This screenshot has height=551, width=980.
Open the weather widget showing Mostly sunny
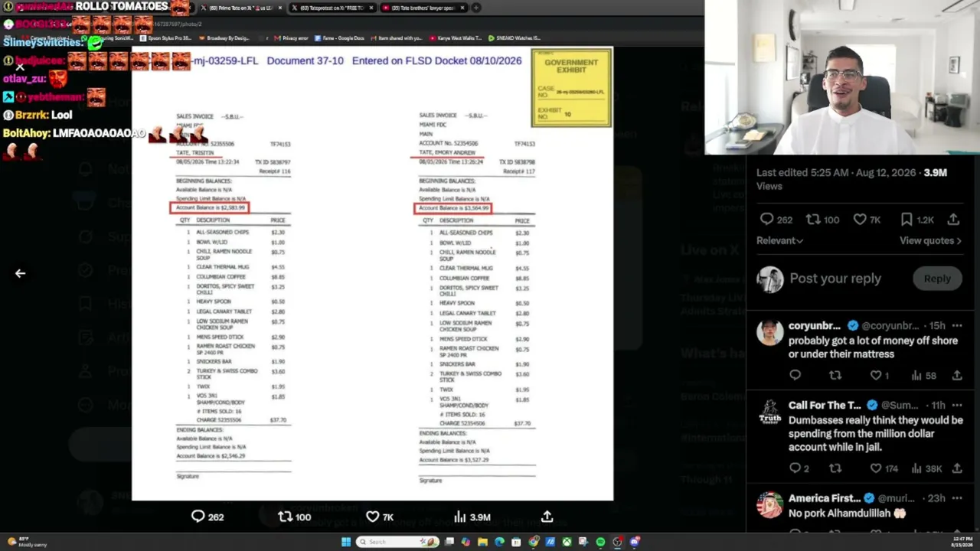tap(27, 542)
